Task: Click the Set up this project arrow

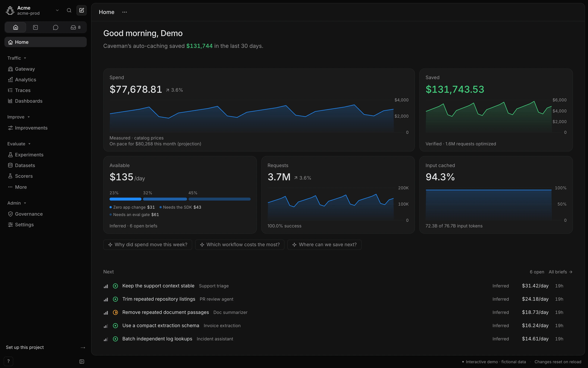Action: (x=83, y=347)
